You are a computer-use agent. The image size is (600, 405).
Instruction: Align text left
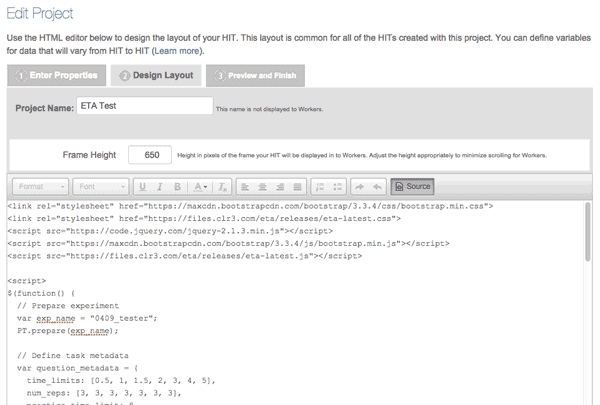245,187
